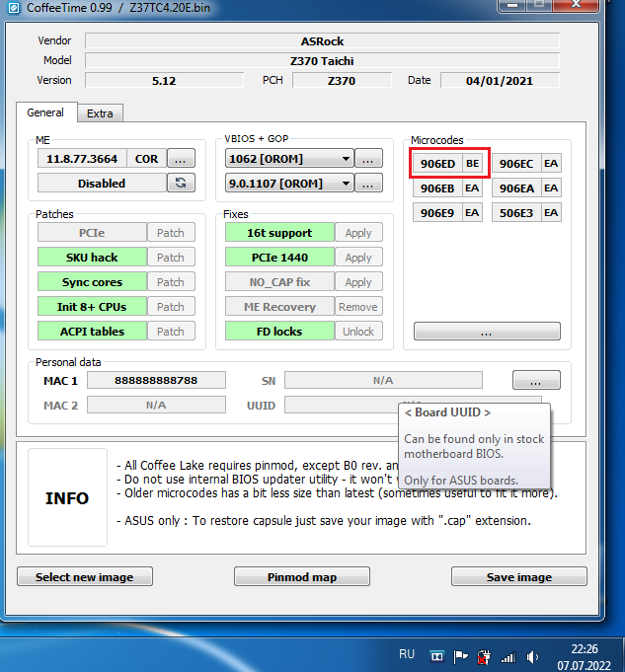625x672 pixels.
Task: Select the 906EA microcode entry
Action: point(516,188)
